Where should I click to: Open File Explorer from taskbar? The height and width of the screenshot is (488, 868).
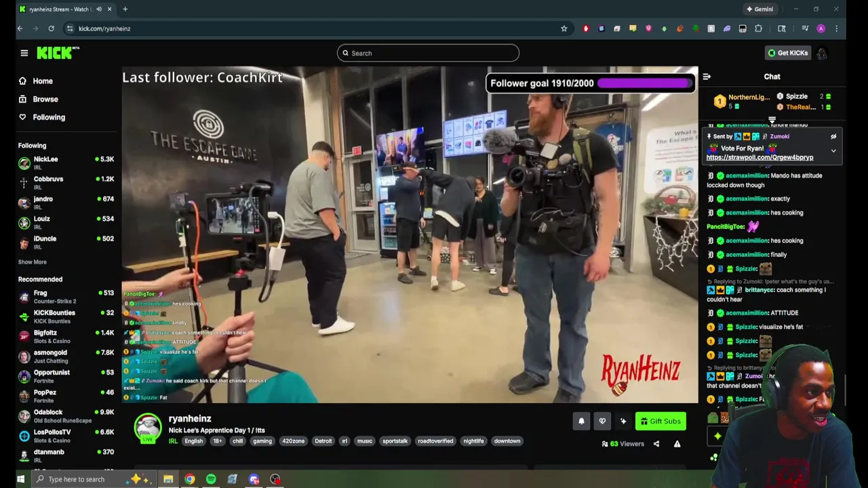(x=168, y=479)
